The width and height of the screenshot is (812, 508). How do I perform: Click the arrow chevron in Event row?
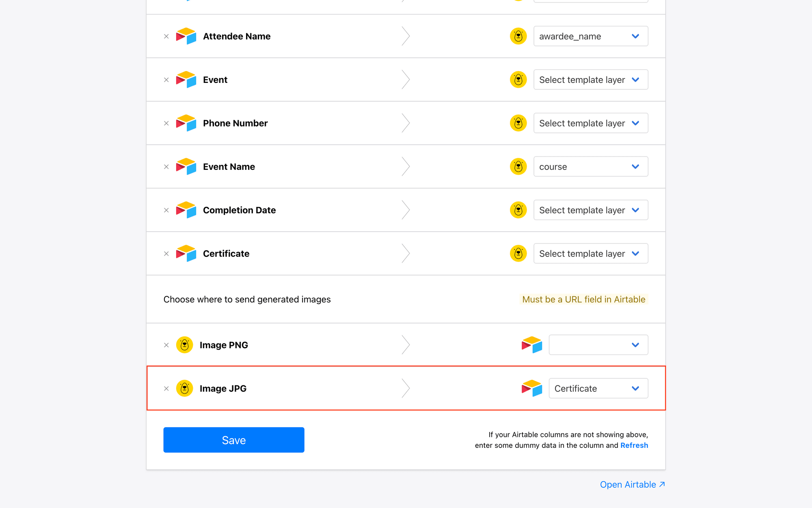406,80
